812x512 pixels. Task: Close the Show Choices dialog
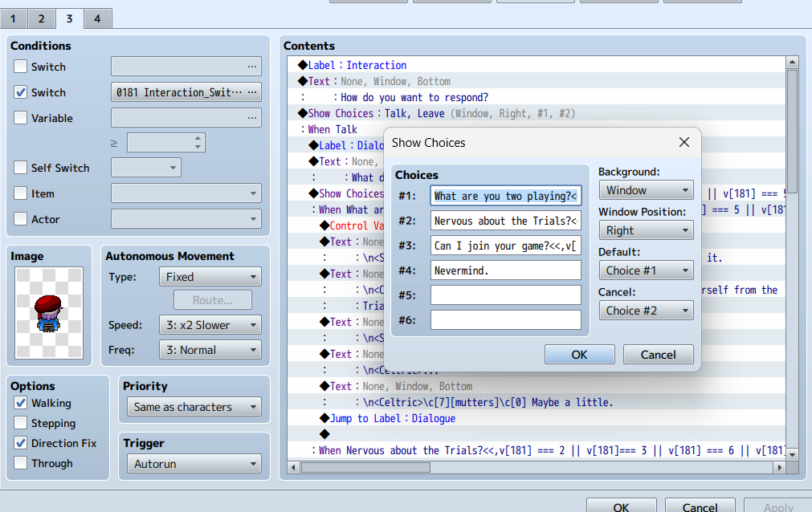coord(684,143)
